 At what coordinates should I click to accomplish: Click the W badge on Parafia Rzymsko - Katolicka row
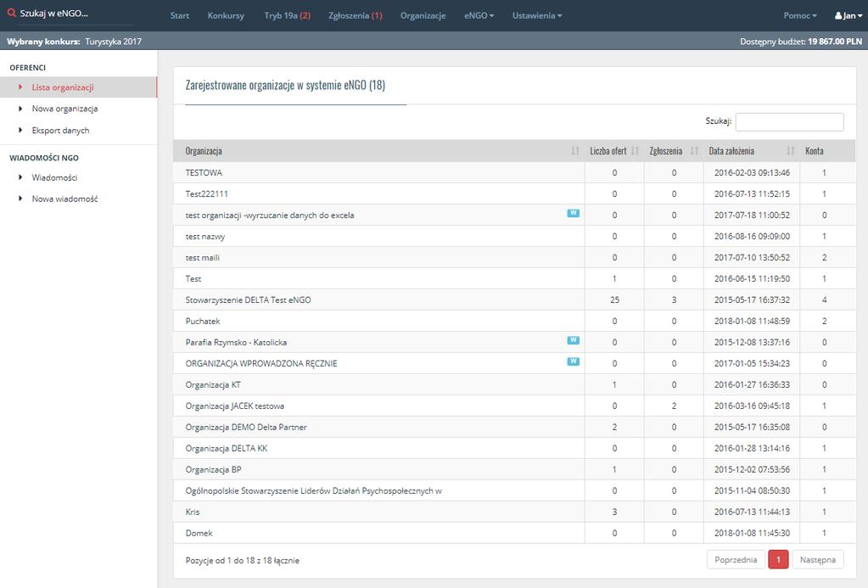point(573,340)
